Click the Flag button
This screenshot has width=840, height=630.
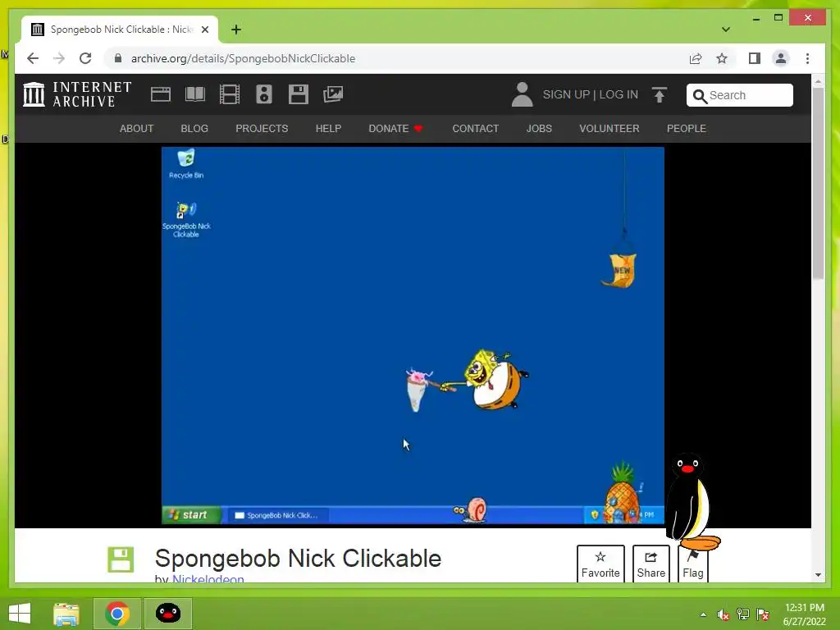[693, 566]
